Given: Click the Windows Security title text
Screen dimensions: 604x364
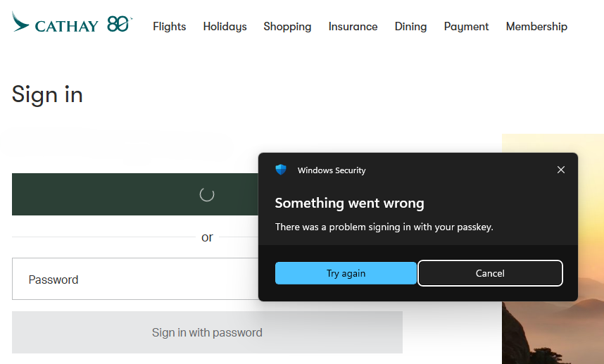Looking at the screenshot, I should 332,170.
